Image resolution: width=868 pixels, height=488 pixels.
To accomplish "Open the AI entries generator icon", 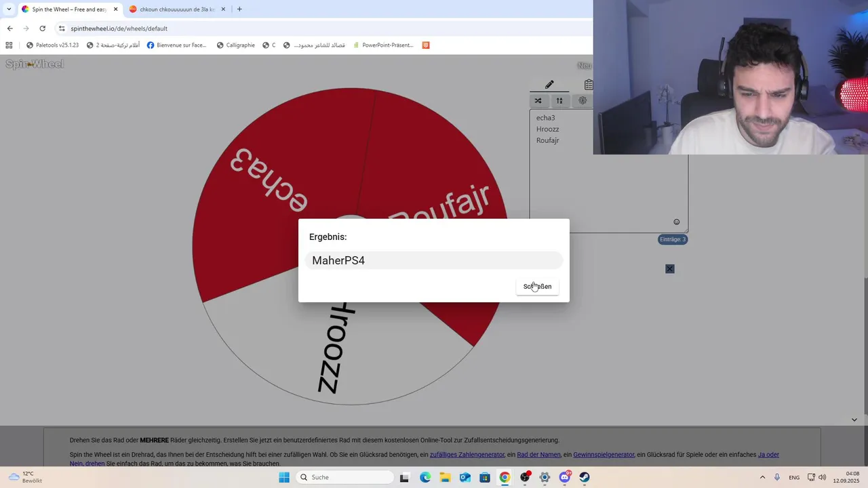I will pos(583,101).
